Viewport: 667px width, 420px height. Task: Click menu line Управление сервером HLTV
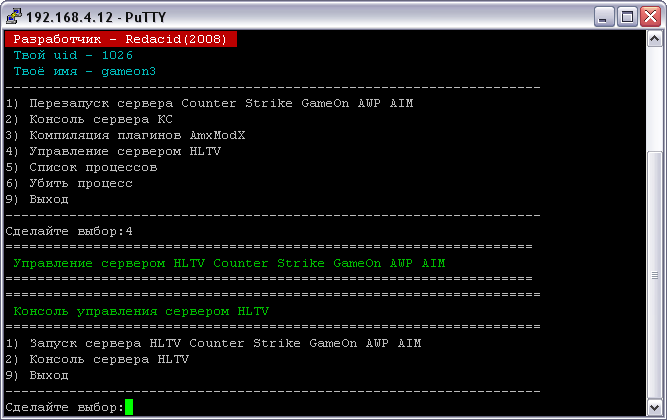click(113, 151)
